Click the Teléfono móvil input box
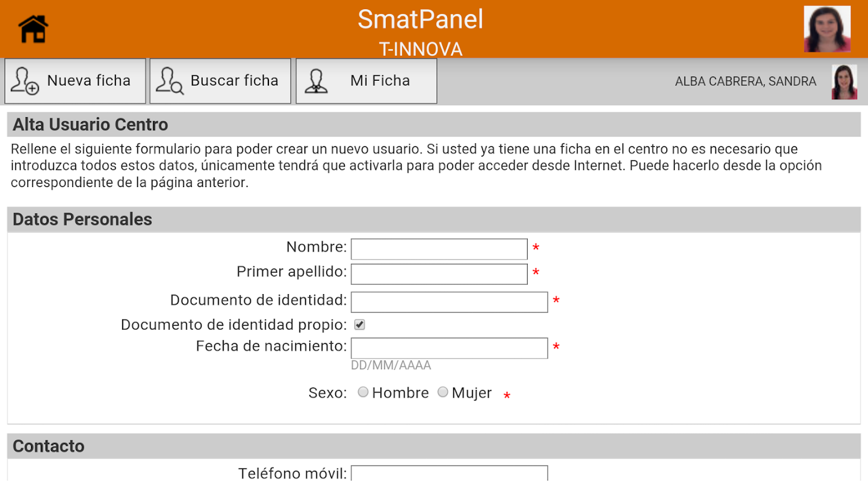 [449, 474]
